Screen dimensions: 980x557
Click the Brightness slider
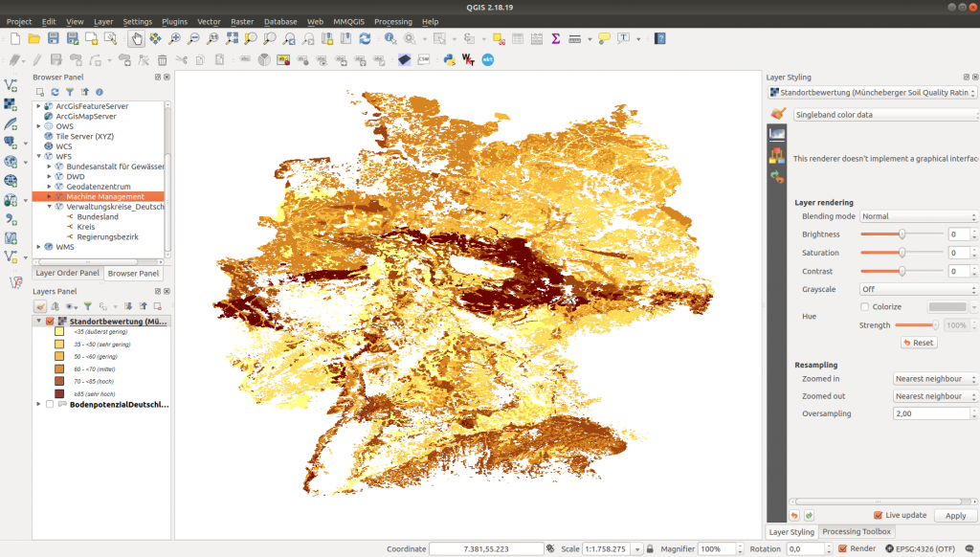coord(902,234)
